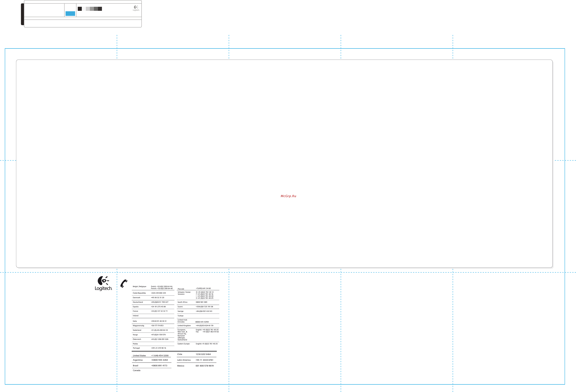Click the 'Schweiz / Suisse Svizzera' label
Image resolution: width=576 pixels, height=392 pixels.
184,293
